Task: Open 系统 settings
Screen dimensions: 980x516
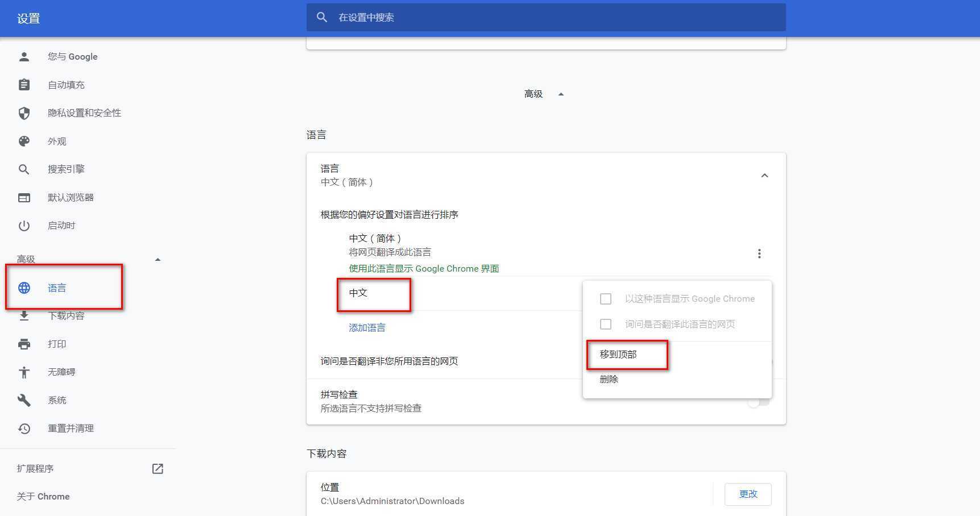Action: (x=57, y=400)
